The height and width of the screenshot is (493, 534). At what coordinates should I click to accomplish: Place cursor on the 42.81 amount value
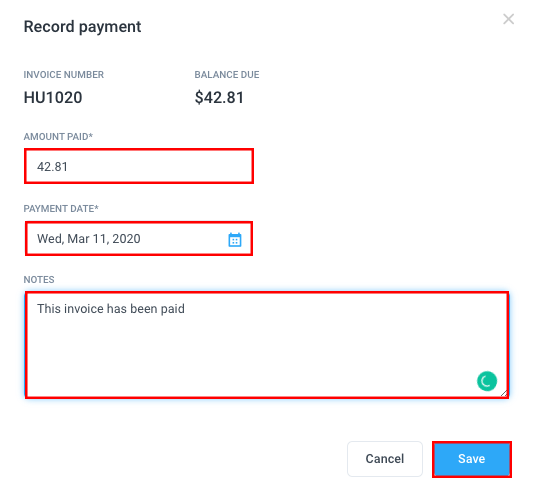52,167
